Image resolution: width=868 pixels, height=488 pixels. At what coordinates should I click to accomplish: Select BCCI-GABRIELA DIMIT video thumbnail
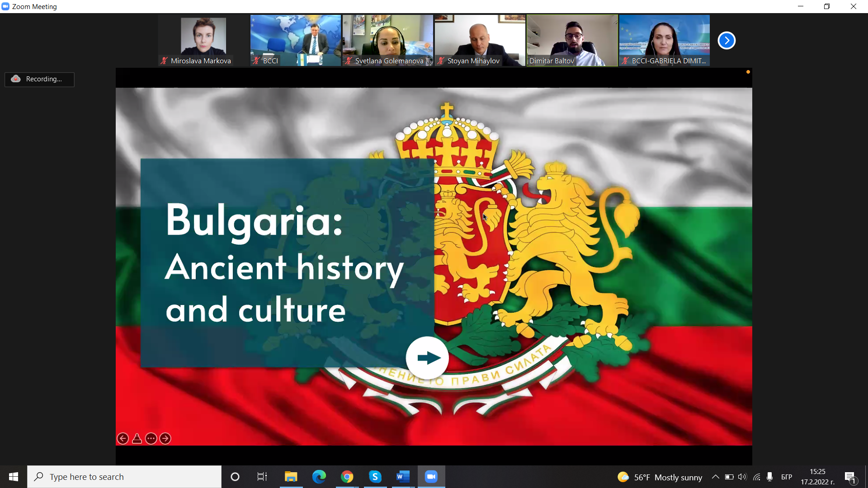(664, 40)
